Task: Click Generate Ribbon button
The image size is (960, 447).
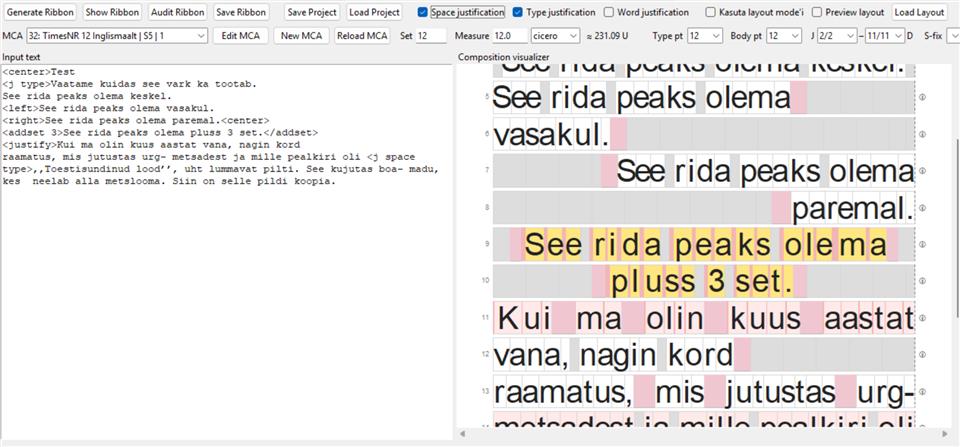Action: [x=40, y=12]
